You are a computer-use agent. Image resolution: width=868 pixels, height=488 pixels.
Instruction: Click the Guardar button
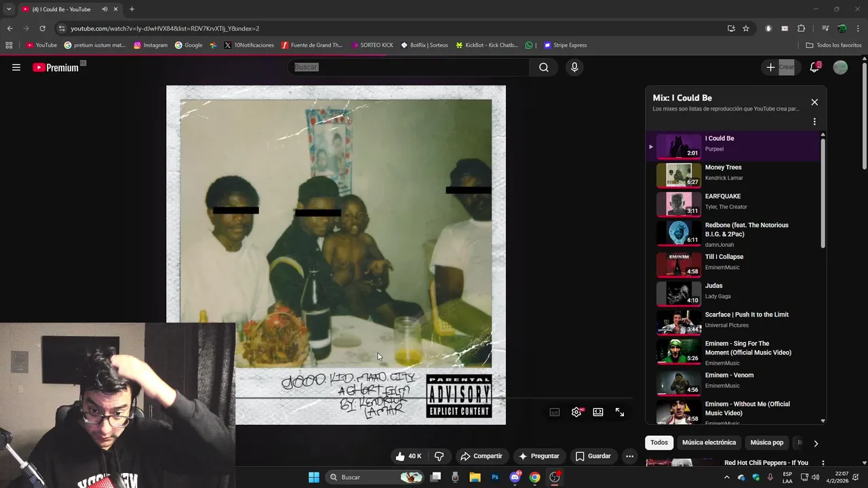(x=593, y=456)
